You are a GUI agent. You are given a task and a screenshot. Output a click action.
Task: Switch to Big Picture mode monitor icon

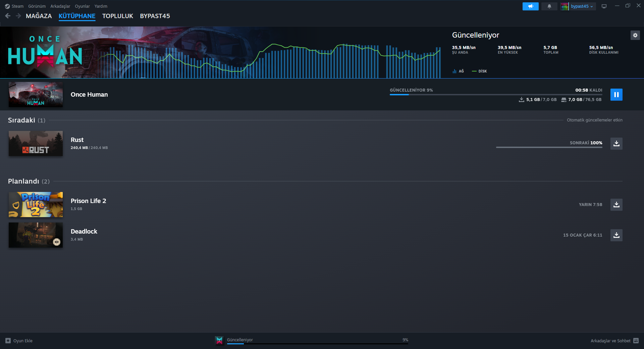[x=604, y=6]
